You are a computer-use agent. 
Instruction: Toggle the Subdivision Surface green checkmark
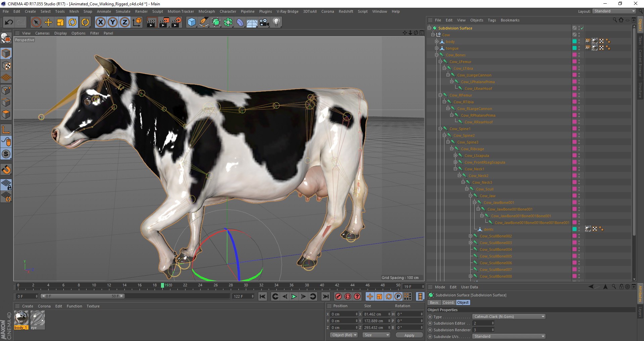pos(582,28)
